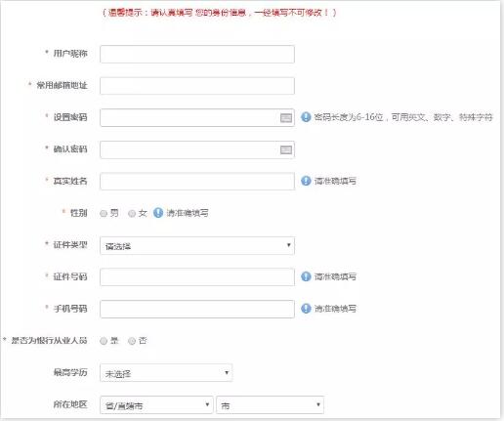504x421 pixels.
Task: Open the 最高学历 dropdown showing 未选择
Action: [166, 373]
